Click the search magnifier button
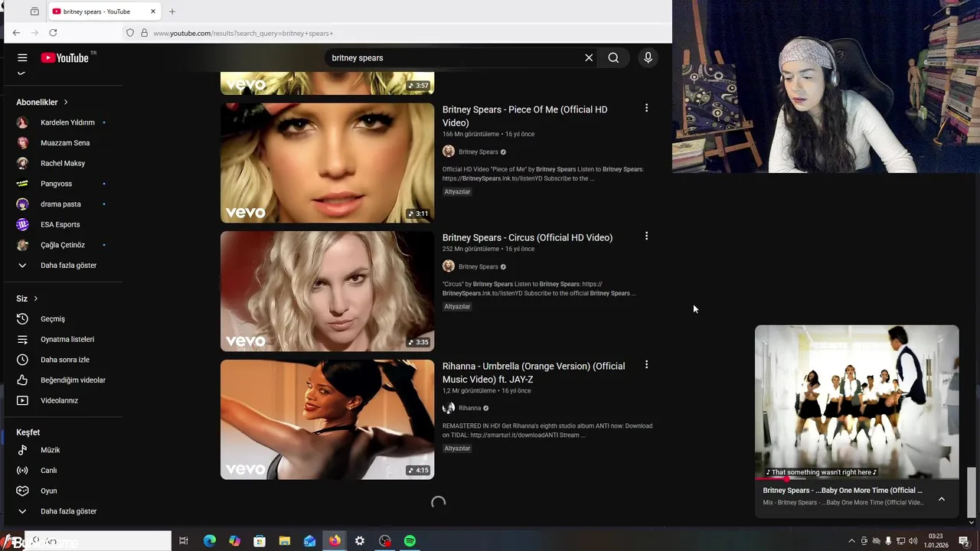This screenshot has width=980, height=551. click(613, 57)
